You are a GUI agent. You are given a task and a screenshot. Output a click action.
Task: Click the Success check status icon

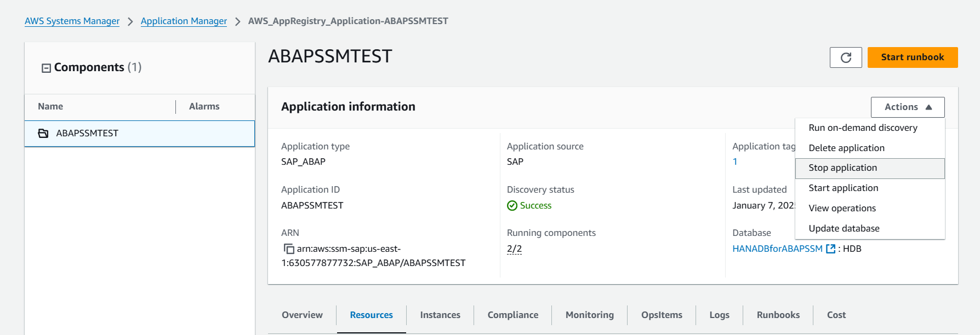point(512,206)
